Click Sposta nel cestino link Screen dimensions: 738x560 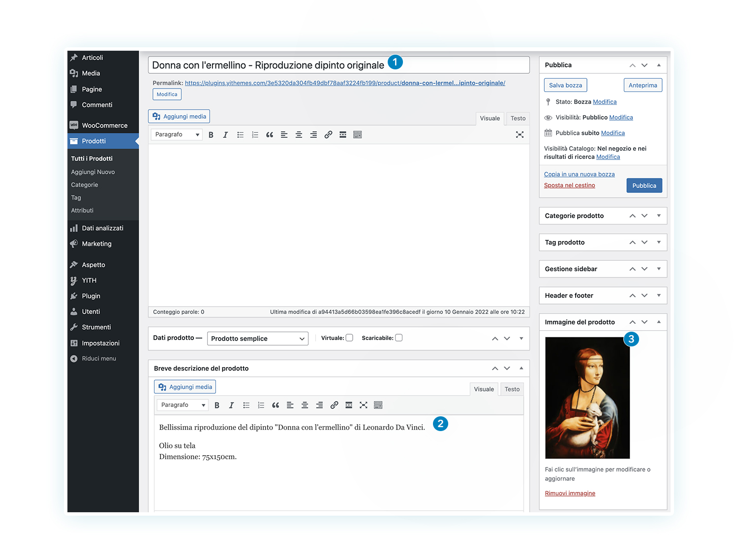point(570,186)
